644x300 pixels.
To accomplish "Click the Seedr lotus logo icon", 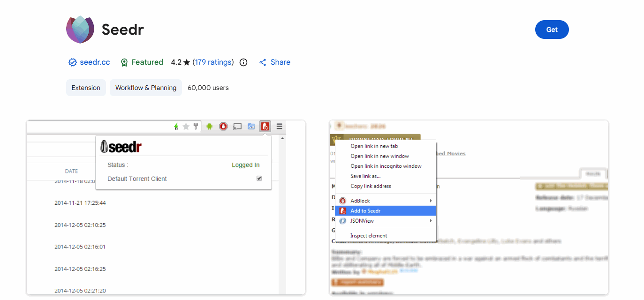I will (81, 30).
